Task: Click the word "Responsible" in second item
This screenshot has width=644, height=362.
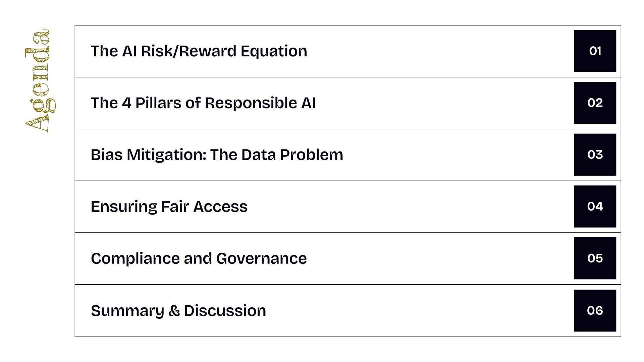Action: pos(251,103)
